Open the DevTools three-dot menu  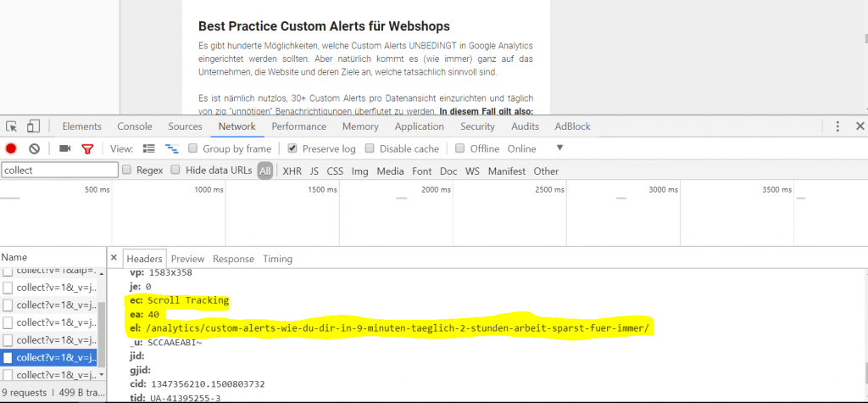point(837,126)
